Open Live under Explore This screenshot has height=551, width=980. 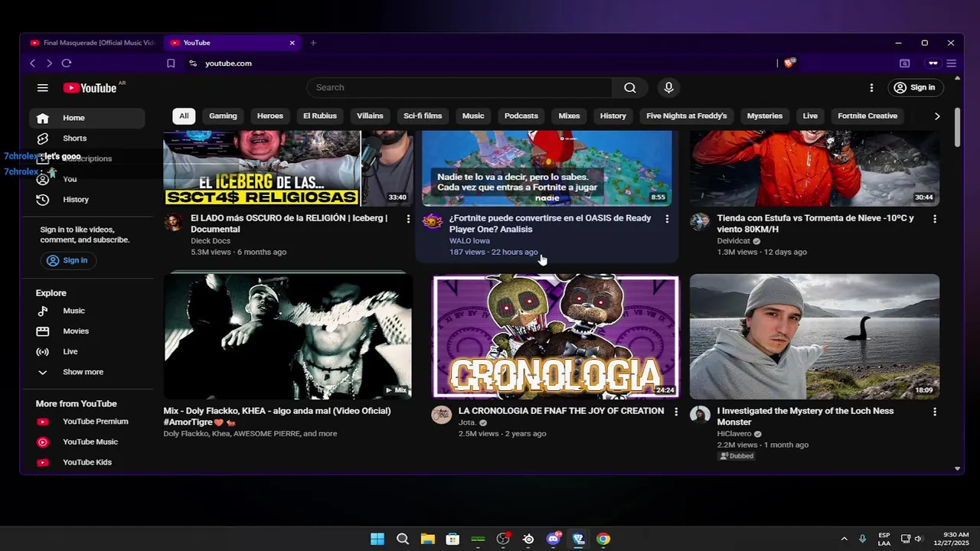tap(87, 352)
